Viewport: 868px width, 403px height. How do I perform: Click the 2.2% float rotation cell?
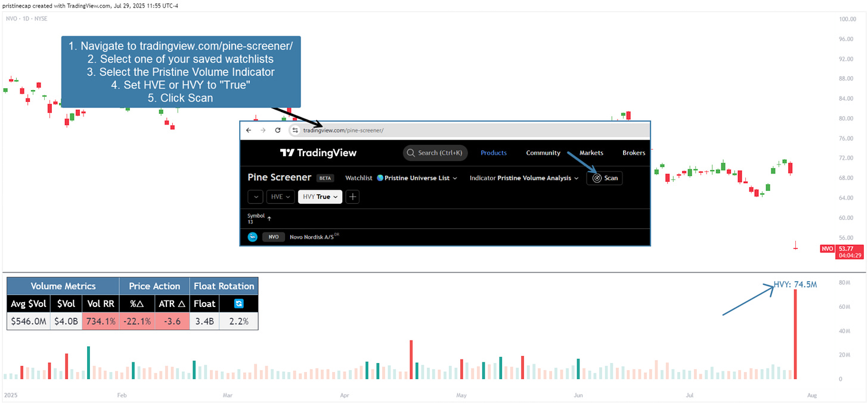[x=238, y=321]
